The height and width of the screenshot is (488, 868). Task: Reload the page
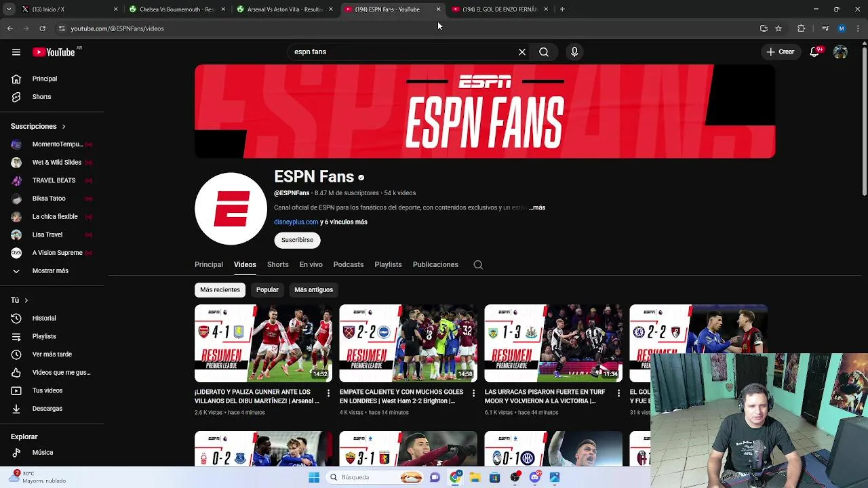(42, 28)
